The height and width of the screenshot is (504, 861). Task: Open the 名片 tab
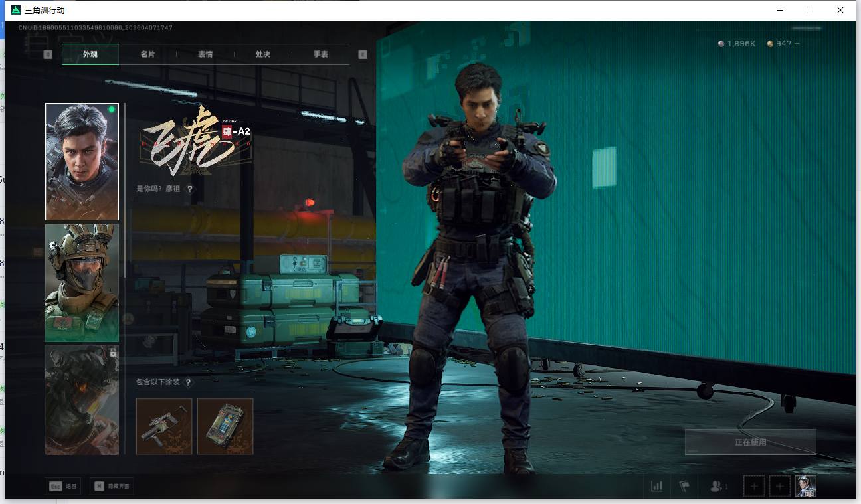147,54
